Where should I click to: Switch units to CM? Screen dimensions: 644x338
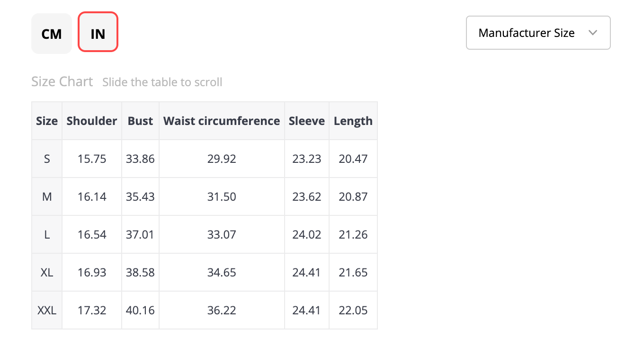click(x=52, y=34)
